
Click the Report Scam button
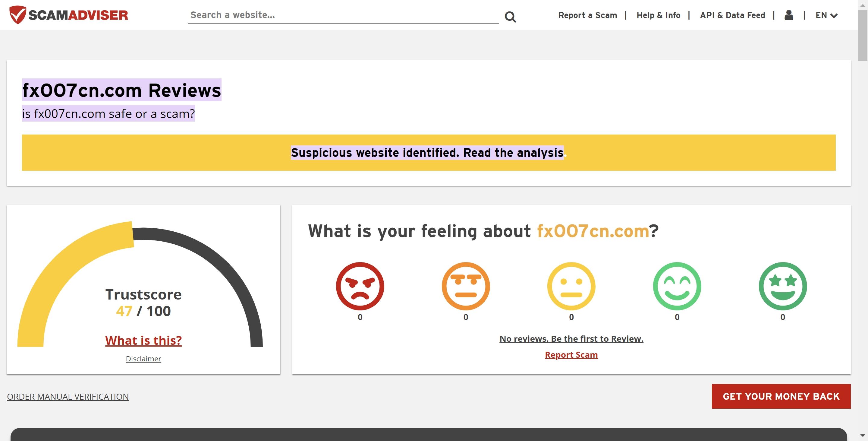pos(571,354)
